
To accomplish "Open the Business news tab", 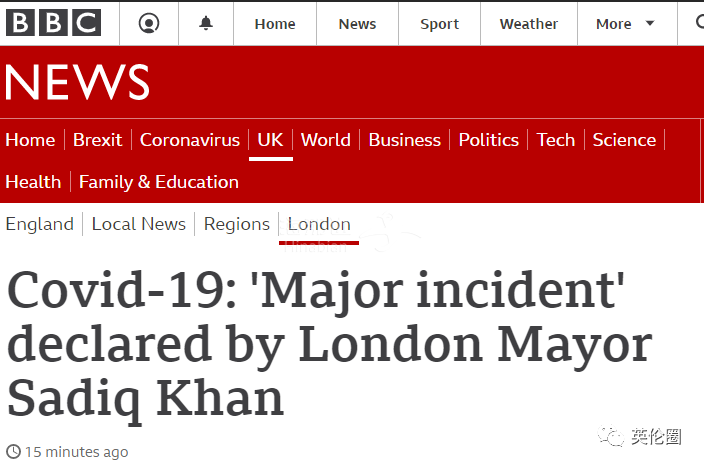I will [x=405, y=140].
